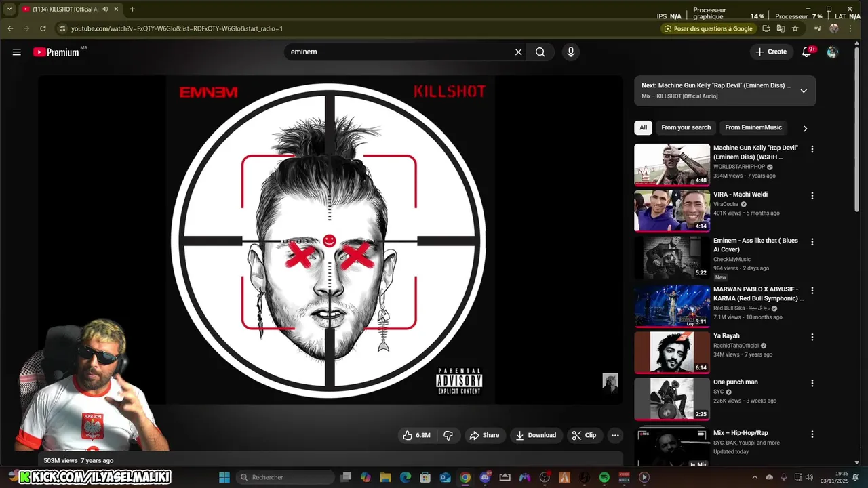Select From EminemMusic chip

point(753,127)
